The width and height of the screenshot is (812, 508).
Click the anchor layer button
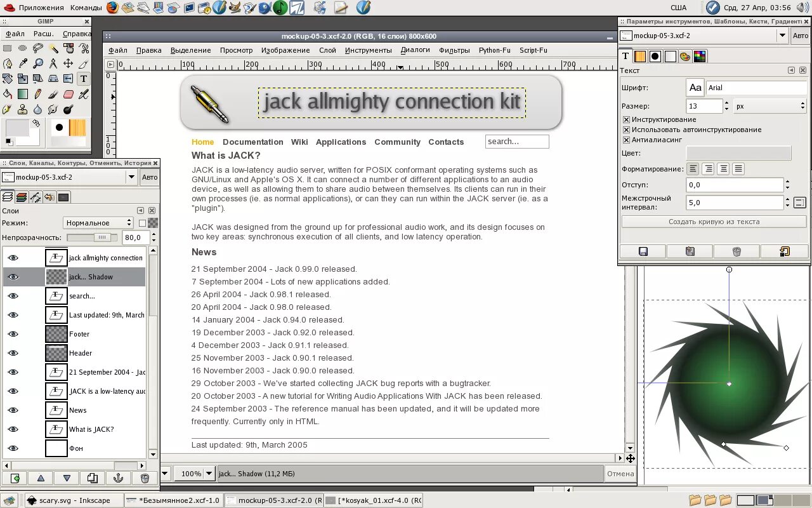point(118,478)
